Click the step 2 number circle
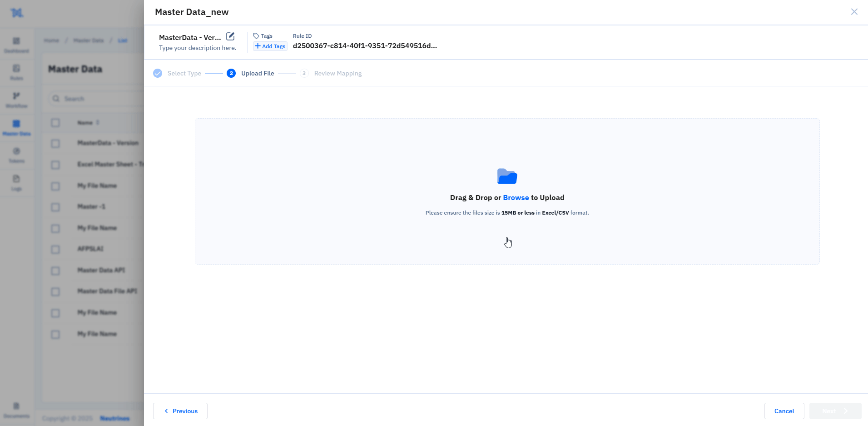Viewport: 868px width, 426px height. (231, 73)
